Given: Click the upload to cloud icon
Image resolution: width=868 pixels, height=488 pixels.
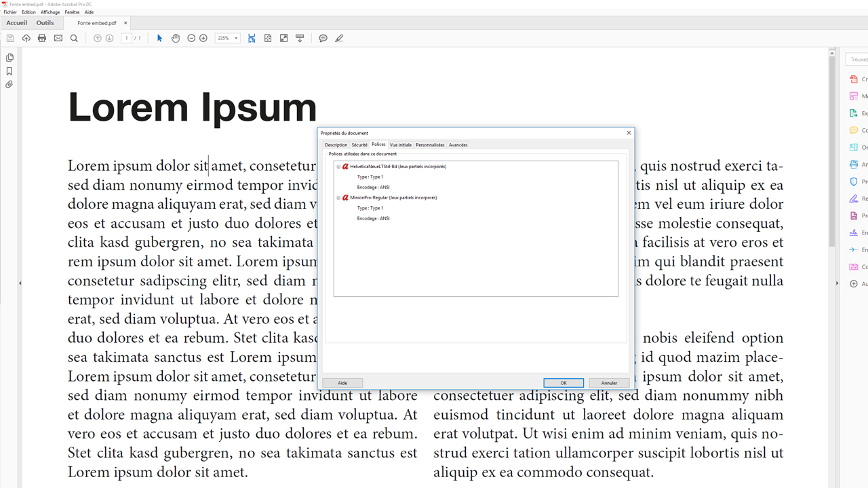Looking at the screenshot, I should [x=26, y=39].
